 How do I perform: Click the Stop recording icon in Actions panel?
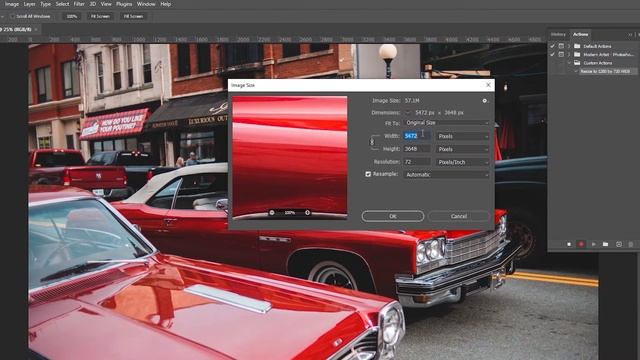[569, 244]
